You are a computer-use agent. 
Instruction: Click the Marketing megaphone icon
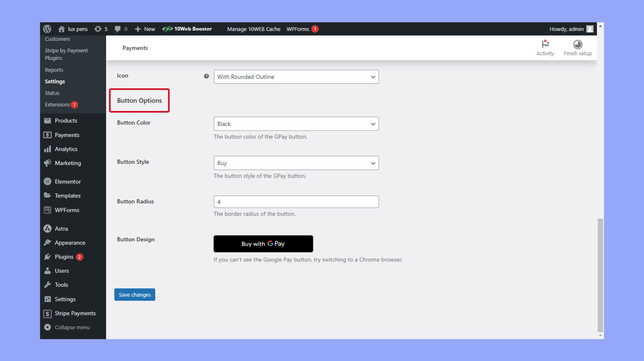point(47,163)
